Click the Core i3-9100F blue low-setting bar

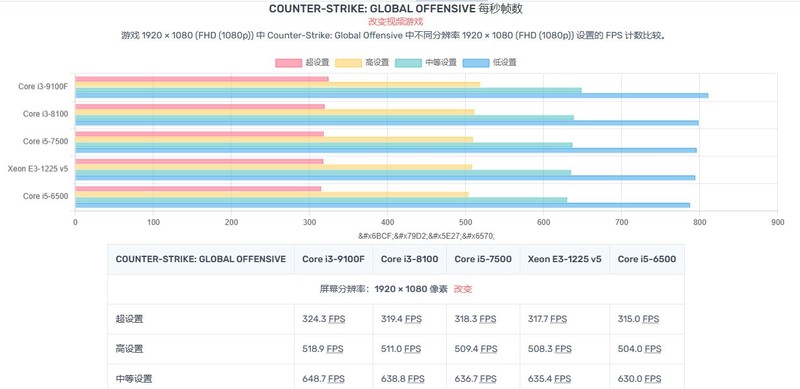[x=391, y=95]
